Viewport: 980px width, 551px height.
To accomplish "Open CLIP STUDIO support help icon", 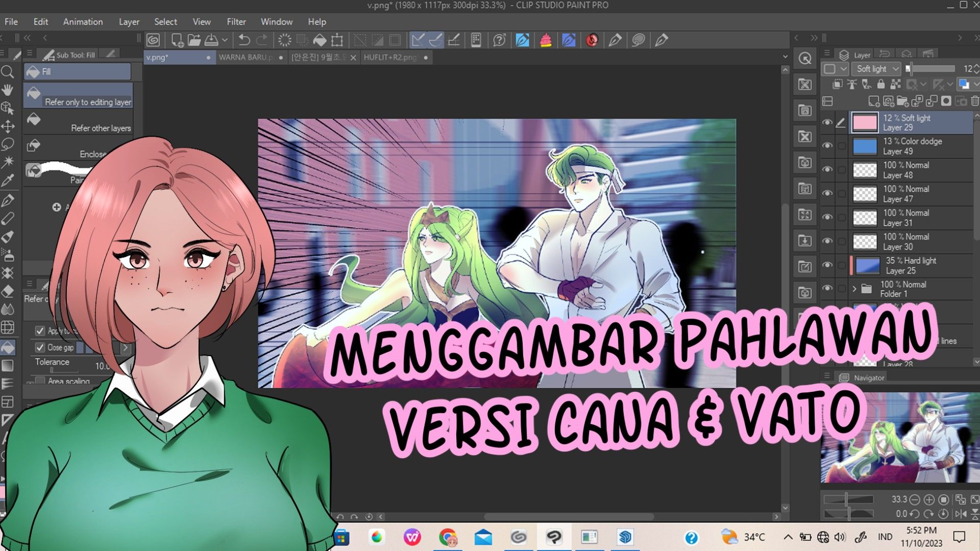I will [x=499, y=40].
